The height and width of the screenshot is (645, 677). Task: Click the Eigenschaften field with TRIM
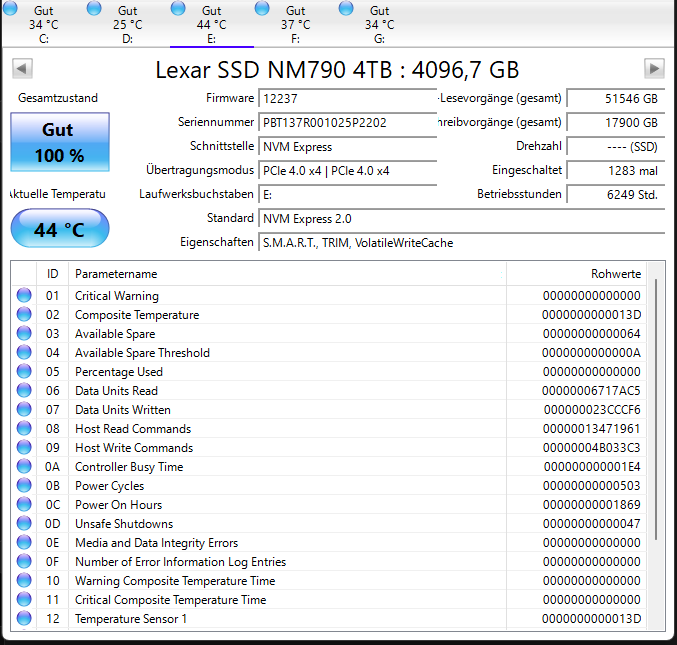tap(462, 243)
